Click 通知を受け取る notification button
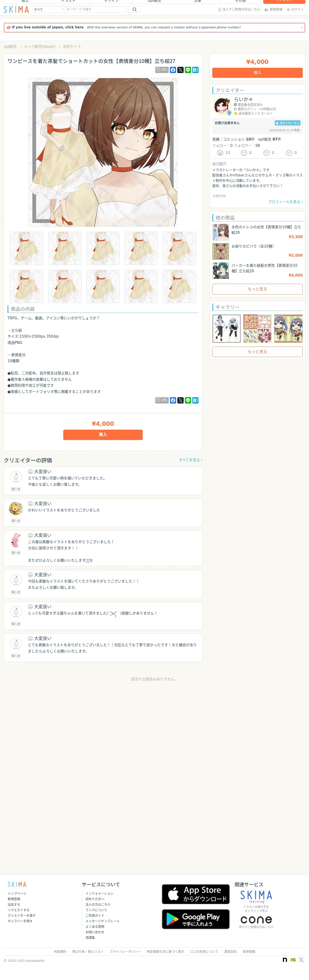Viewport: 309px width, 980px height. click(288, 123)
